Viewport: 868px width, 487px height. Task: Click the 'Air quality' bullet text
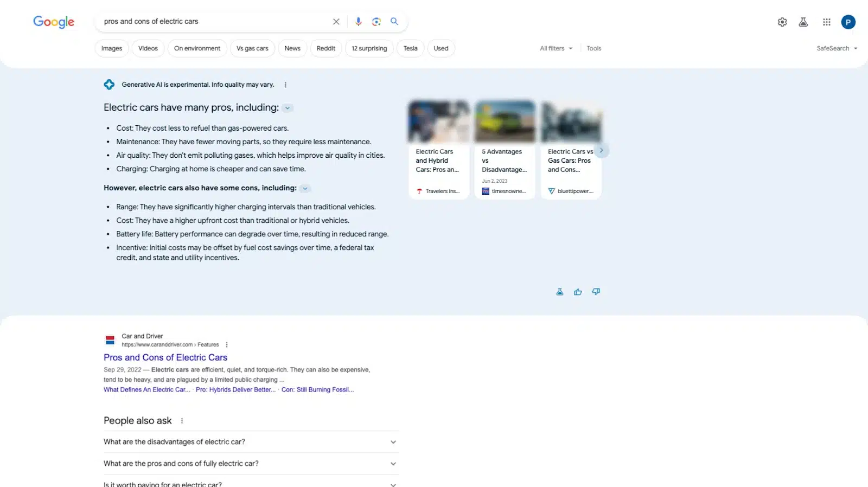tap(250, 156)
